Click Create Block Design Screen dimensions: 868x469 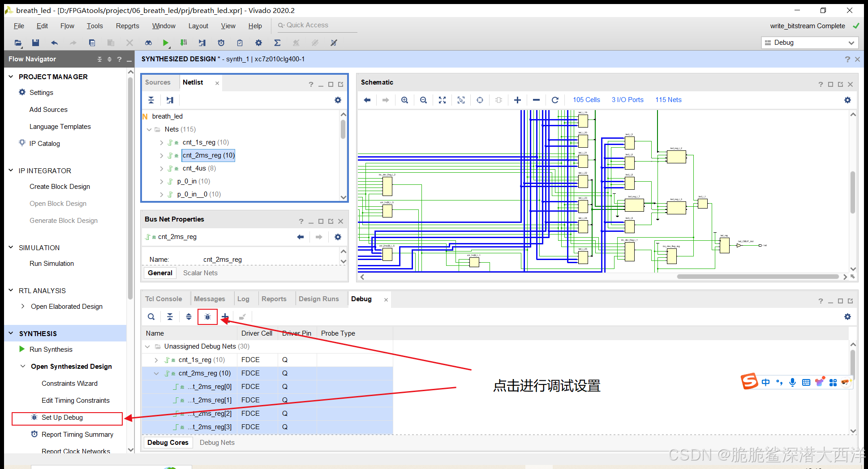pyautogui.click(x=60, y=187)
